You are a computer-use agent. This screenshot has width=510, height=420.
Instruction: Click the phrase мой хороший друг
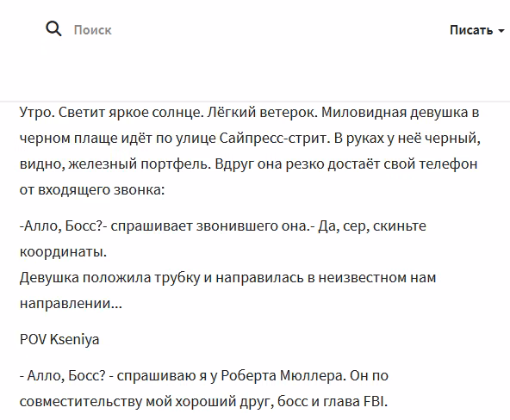pos(209,401)
